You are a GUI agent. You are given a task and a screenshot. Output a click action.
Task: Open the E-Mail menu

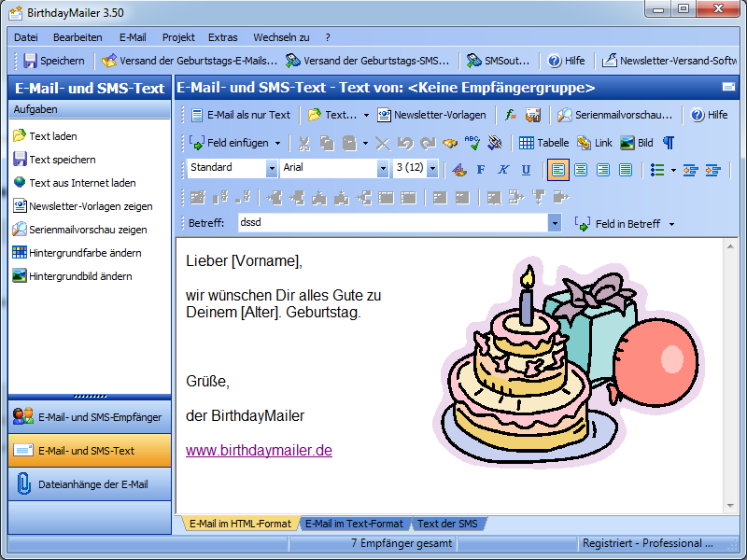pos(133,37)
